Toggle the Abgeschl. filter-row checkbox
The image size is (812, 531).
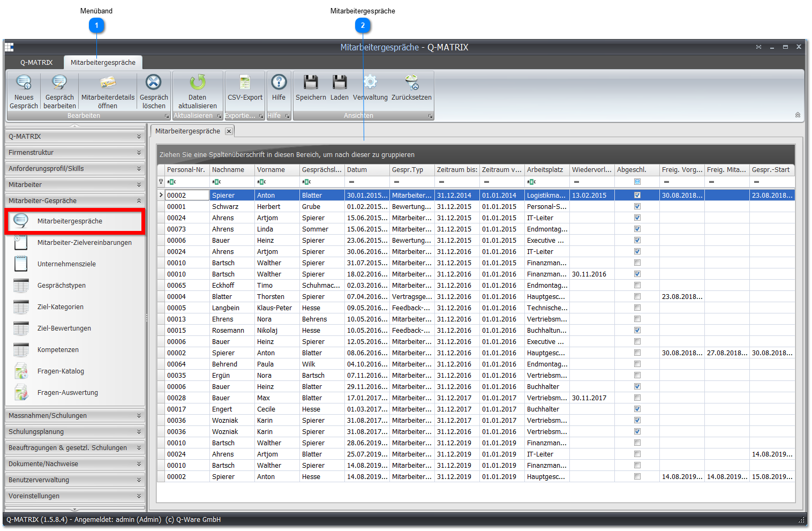(x=637, y=182)
